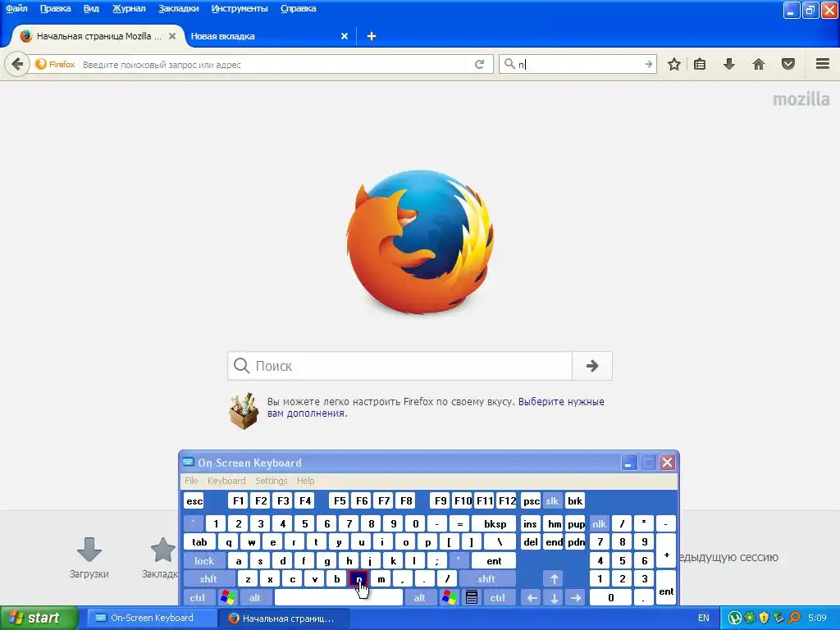Open On-Screen Keyboard's Help menu
840x630 pixels.
[x=305, y=481]
